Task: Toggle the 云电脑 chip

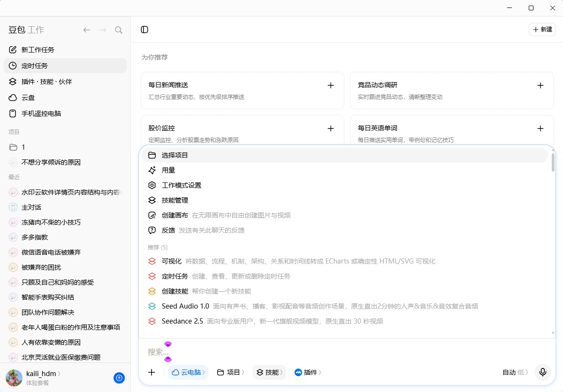Action: (188, 372)
